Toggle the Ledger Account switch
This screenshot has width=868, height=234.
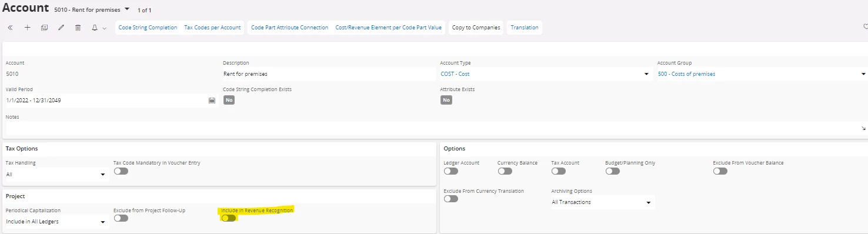tap(451, 171)
